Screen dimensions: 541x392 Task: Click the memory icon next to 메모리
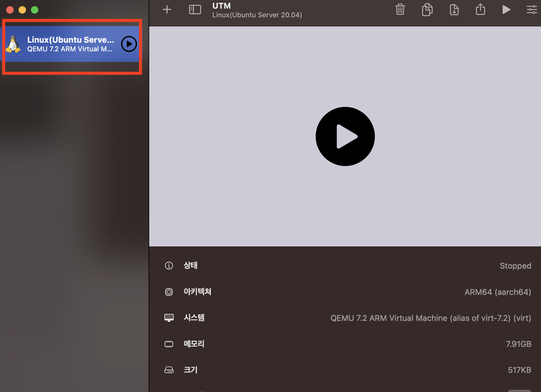[169, 344]
